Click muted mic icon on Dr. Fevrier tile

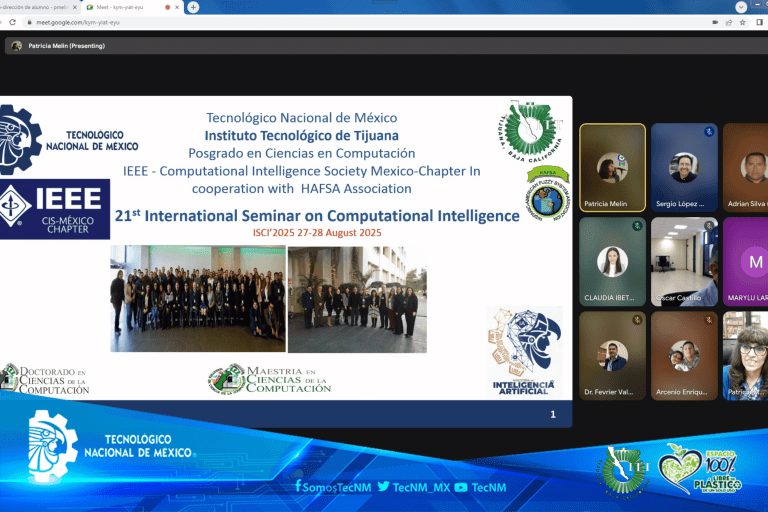(x=637, y=320)
